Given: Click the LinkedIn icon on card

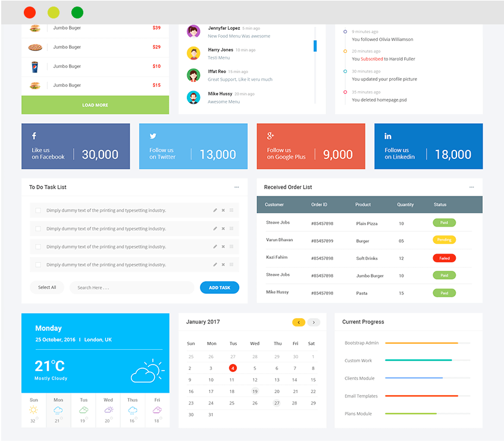Looking at the screenshot, I should pos(388,136).
